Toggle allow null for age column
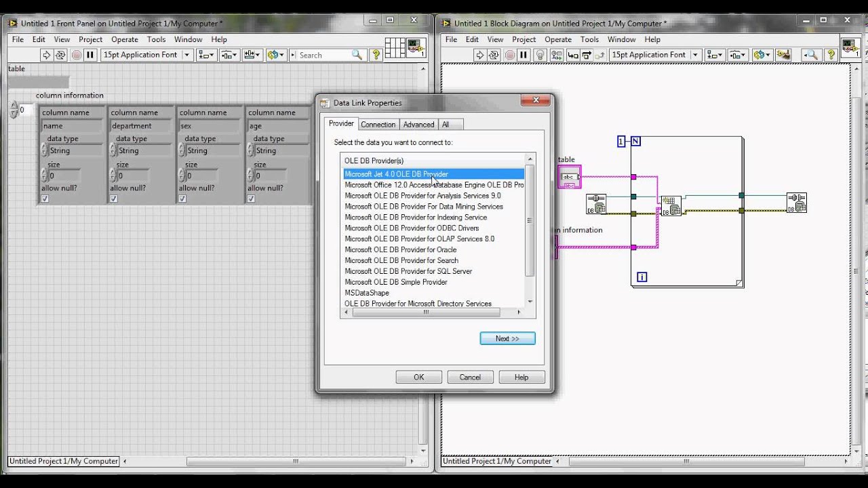The height and width of the screenshot is (488, 868). (x=251, y=199)
